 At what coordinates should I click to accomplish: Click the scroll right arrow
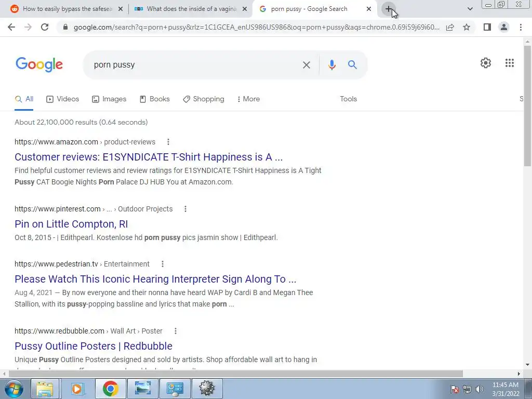tap(519, 374)
